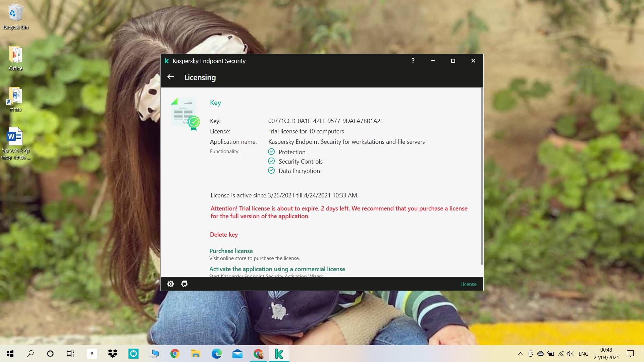This screenshot has width=644, height=362.
Task: Select the Word shortcut below Office folder
Action: point(15,100)
